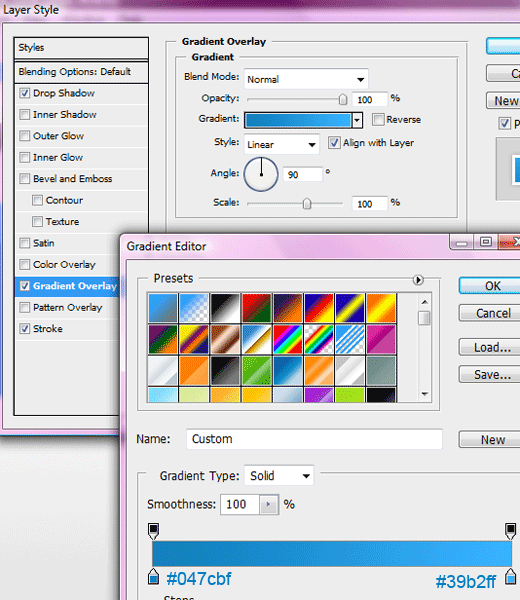The image size is (520, 600).
Task: Choose the gray-teal gradient preset
Action: click(x=381, y=370)
